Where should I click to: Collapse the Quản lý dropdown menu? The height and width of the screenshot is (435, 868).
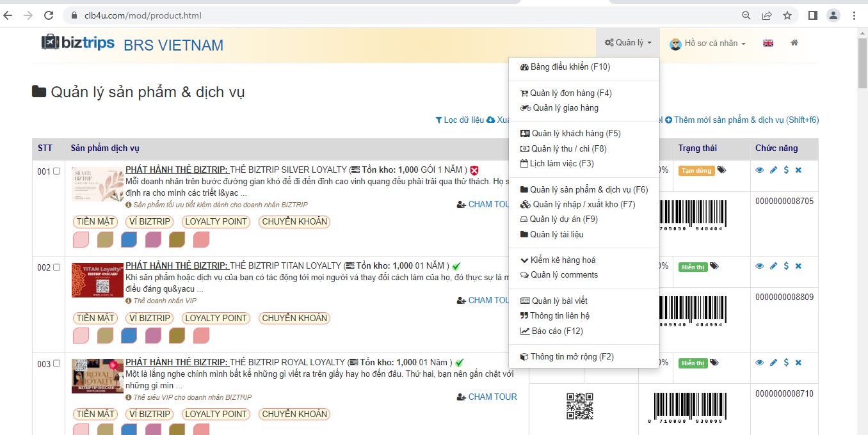click(x=628, y=43)
